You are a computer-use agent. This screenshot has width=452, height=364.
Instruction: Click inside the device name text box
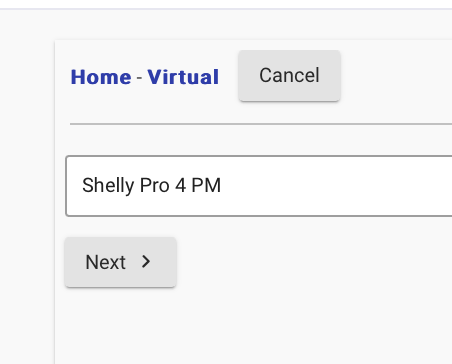[x=259, y=186]
